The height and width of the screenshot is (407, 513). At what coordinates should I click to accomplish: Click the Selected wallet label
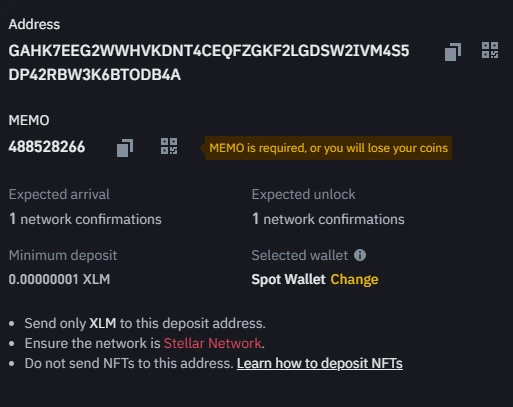(x=300, y=255)
